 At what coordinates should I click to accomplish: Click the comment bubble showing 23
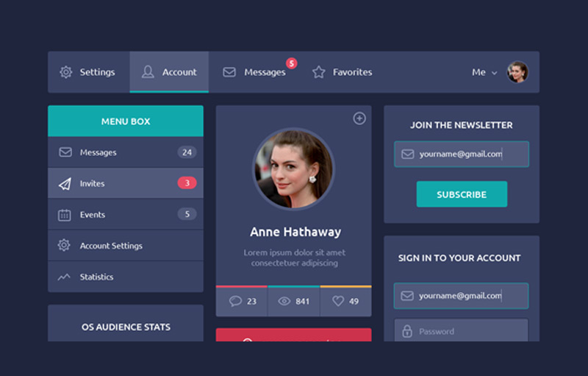coord(235,301)
